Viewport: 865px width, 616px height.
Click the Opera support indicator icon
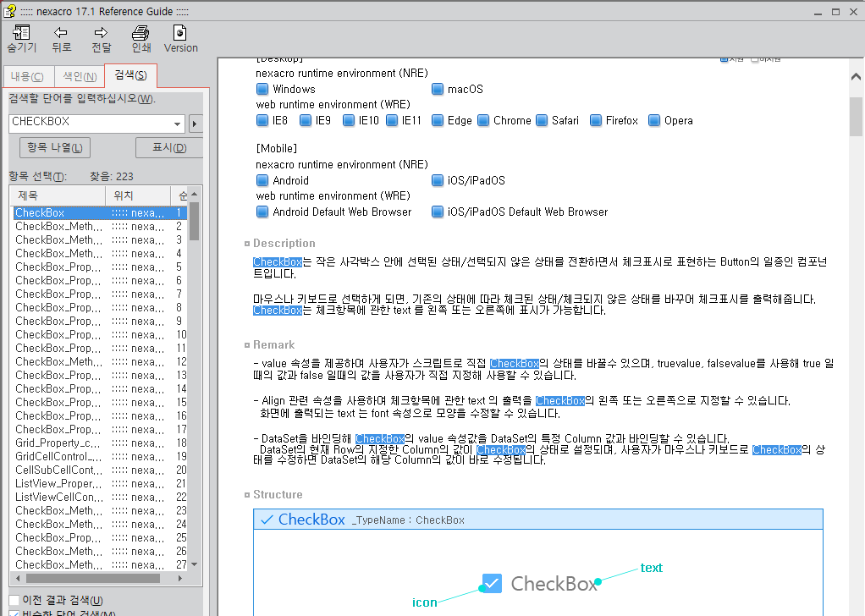tap(654, 120)
